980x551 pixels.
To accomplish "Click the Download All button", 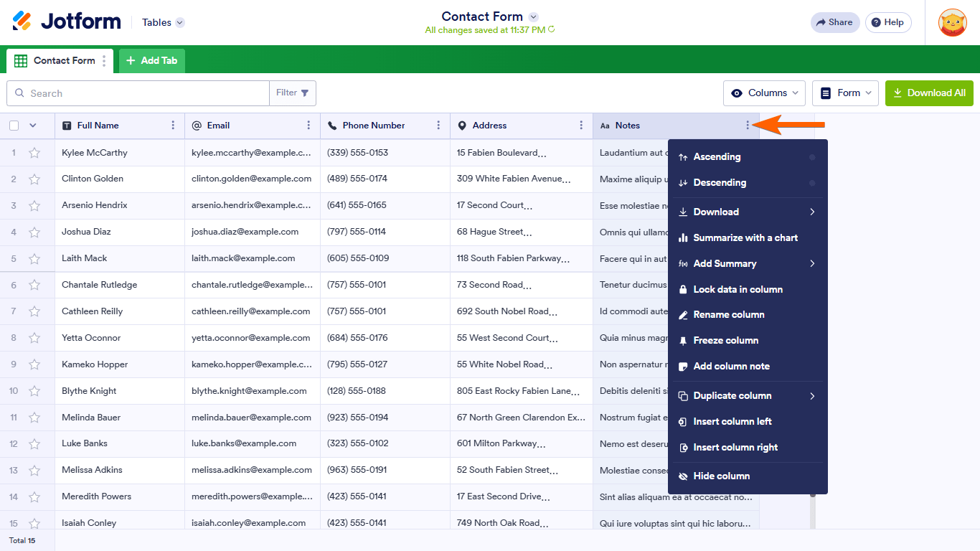I will click(928, 93).
